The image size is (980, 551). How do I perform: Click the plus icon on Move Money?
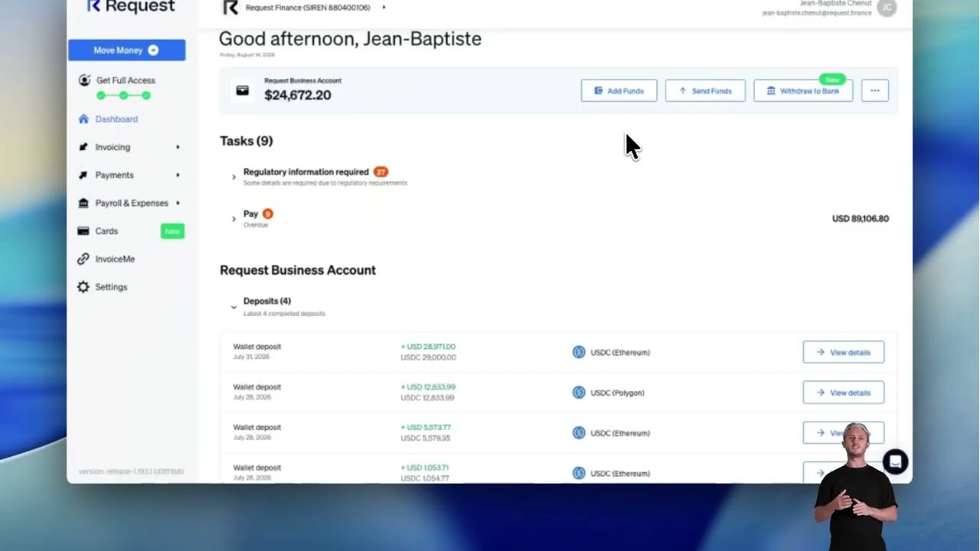pyautogui.click(x=153, y=51)
